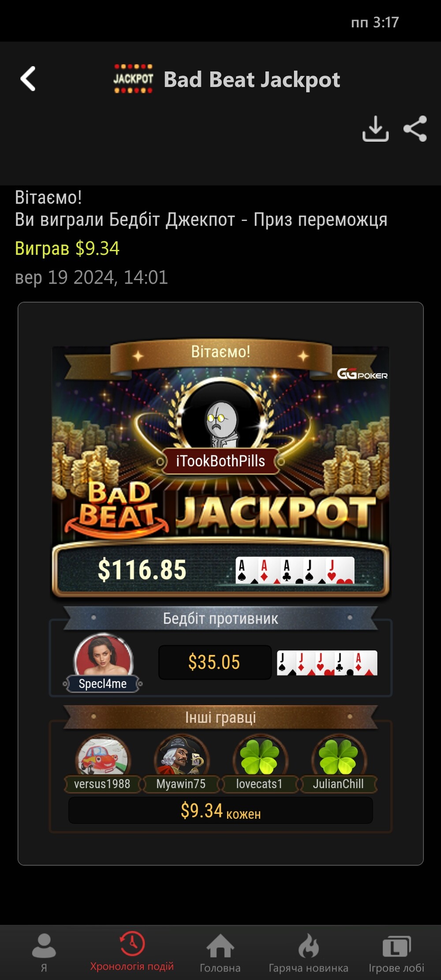
Task: Open the Я profile tab
Action: [44, 953]
